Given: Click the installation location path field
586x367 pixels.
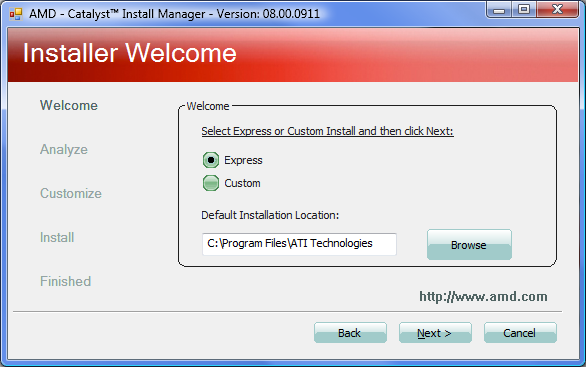Looking at the screenshot, I should pos(299,244).
